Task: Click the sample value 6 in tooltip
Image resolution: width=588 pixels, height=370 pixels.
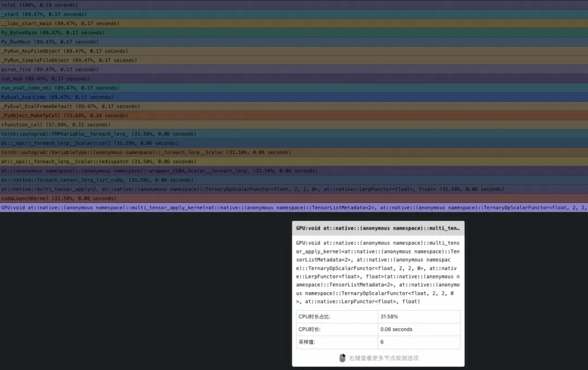Action: (x=382, y=342)
